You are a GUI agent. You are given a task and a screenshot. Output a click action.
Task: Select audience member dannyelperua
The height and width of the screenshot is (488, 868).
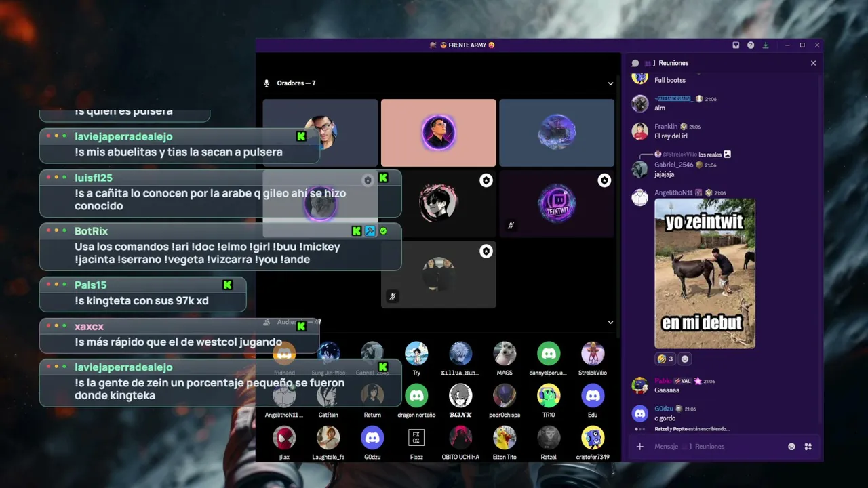[549, 359]
